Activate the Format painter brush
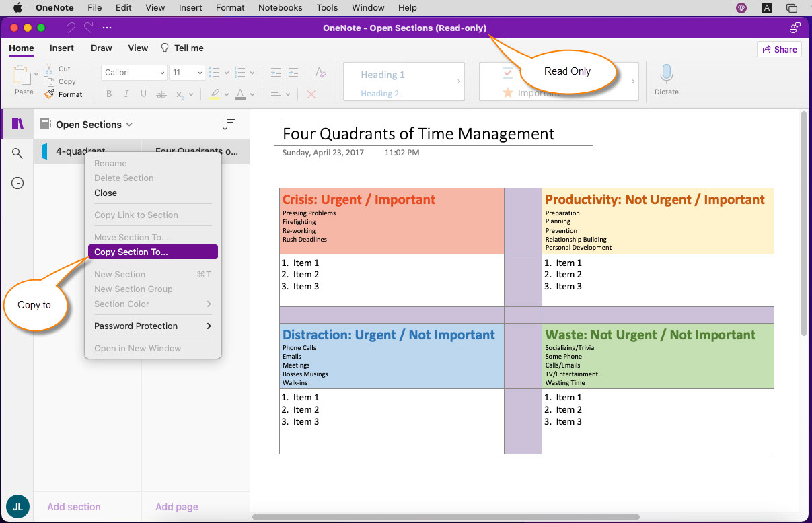 coord(50,94)
